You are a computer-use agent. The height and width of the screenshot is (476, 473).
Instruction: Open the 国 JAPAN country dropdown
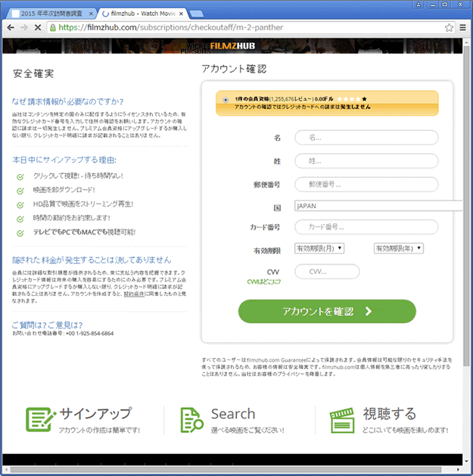tap(378, 206)
